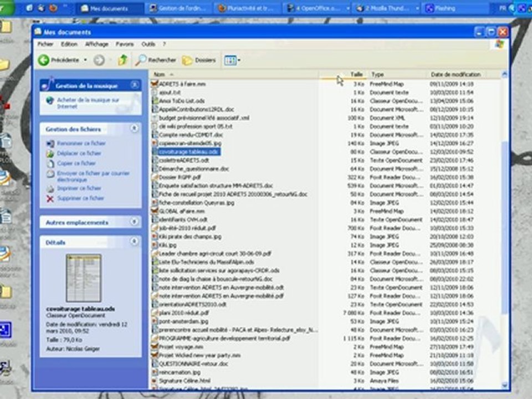
Task: Sort by the Nom column header
Action: 234,74
